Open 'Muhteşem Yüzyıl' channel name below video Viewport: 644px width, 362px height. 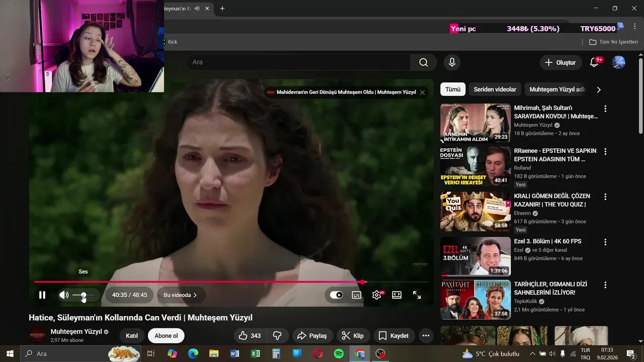[x=76, y=332]
